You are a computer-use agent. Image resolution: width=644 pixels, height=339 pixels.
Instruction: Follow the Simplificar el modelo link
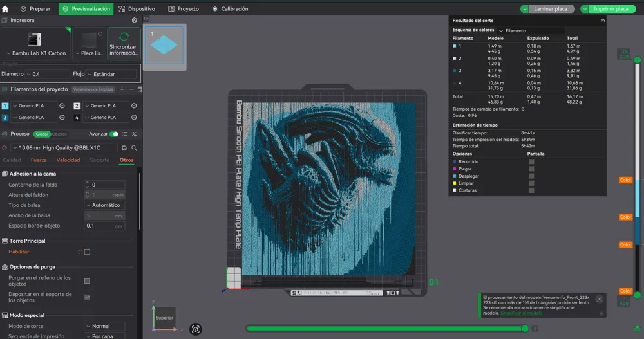coord(521,313)
